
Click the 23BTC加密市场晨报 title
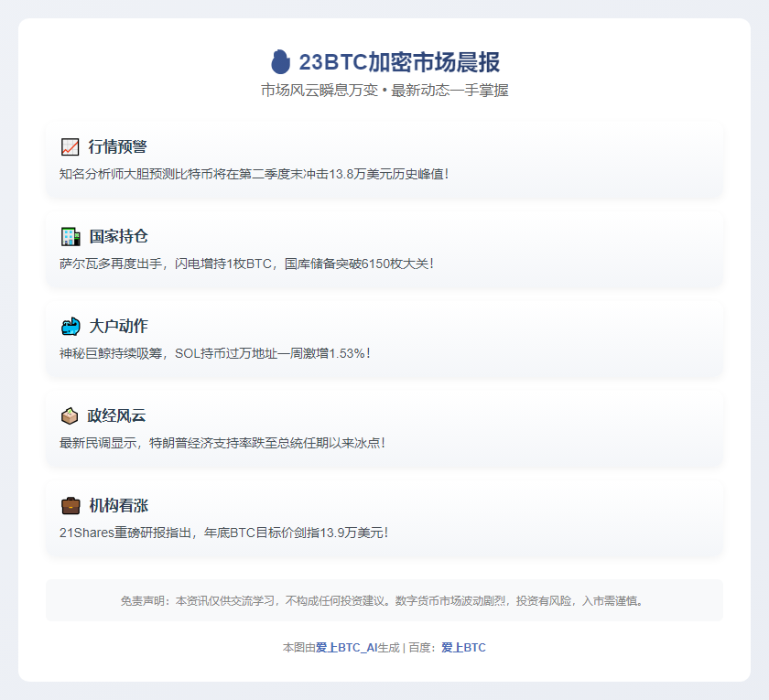[399, 62]
